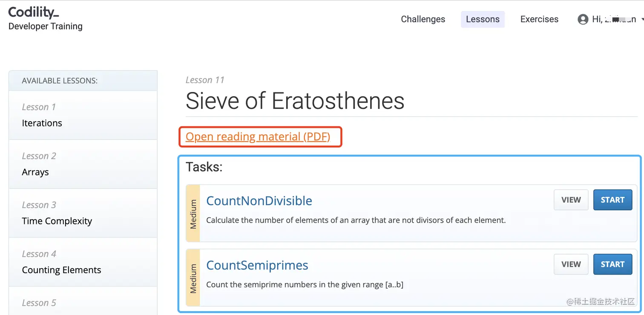
Task: Select the Lessons navigation tab
Action: (x=483, y=20)
